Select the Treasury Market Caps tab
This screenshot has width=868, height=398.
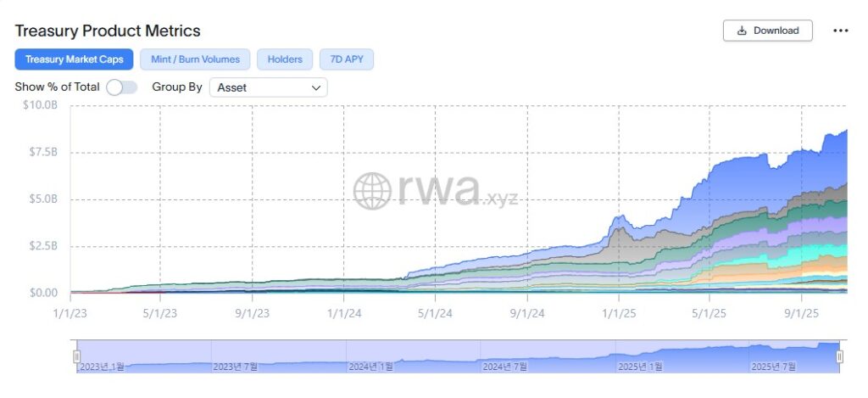pyautogui.click(x=74, y=59)
